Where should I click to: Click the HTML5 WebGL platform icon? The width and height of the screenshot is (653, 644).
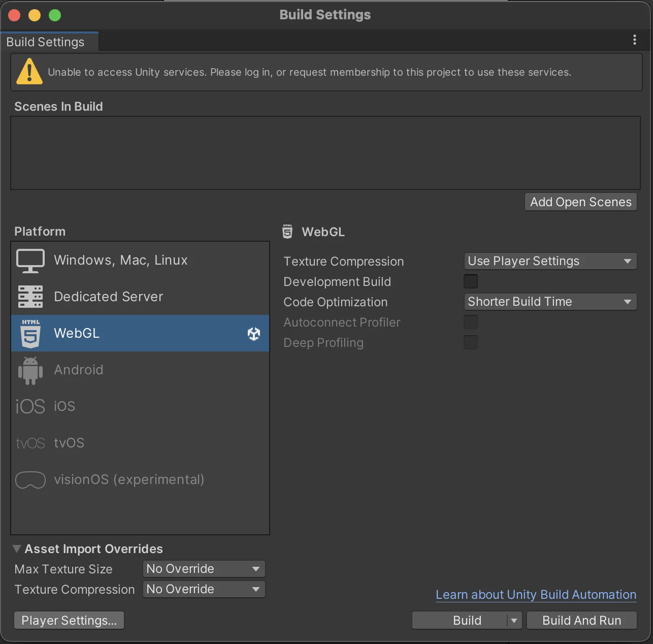(30, 333)
